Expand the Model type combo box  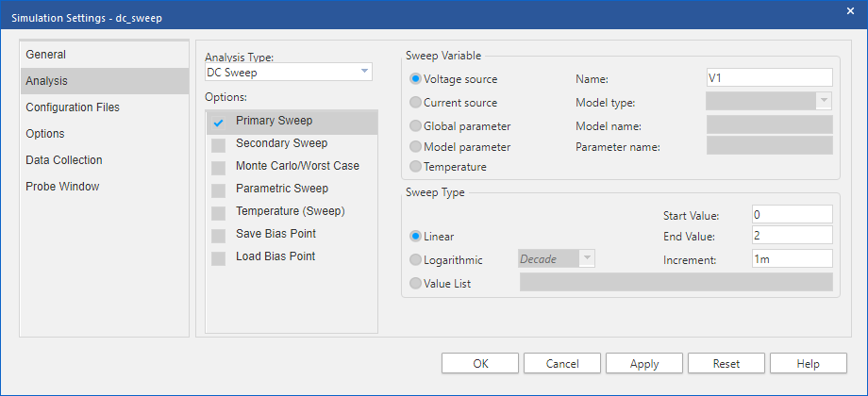pos(770,101)
